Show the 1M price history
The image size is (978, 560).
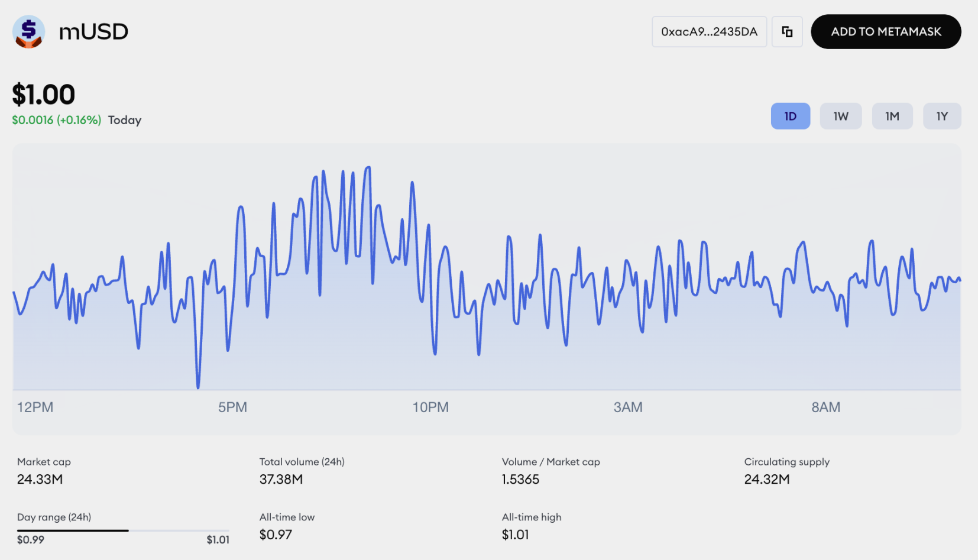click(x=892, y=116)
